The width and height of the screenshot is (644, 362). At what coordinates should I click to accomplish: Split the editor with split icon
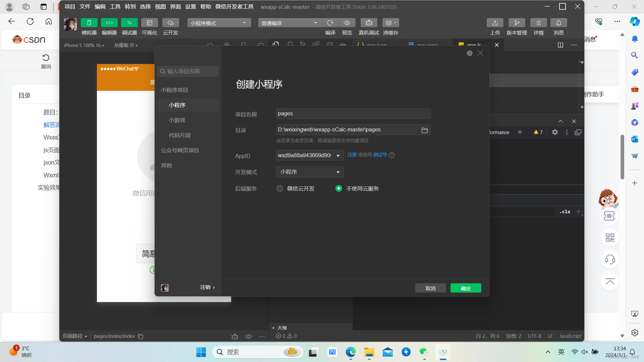click(x=560, y=45)
